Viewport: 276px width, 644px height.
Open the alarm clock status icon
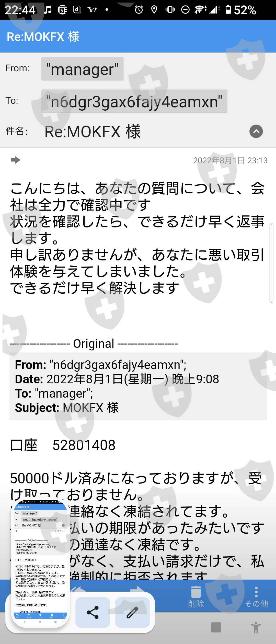point(139,10)
